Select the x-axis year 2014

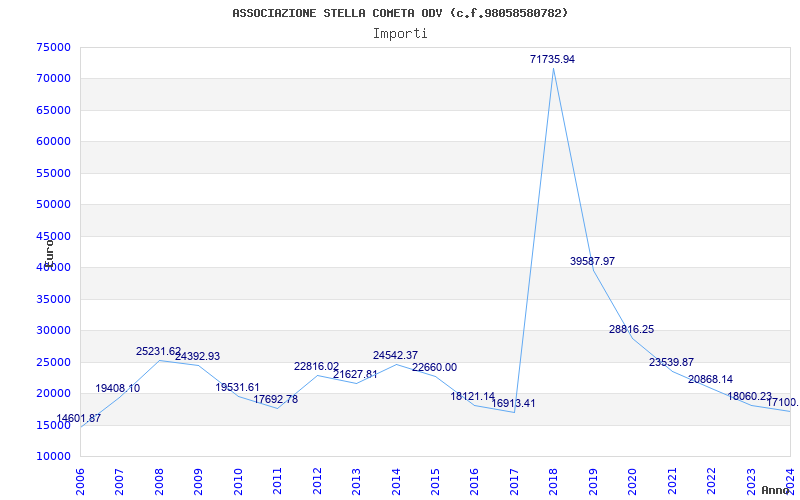tap(395, 481)
